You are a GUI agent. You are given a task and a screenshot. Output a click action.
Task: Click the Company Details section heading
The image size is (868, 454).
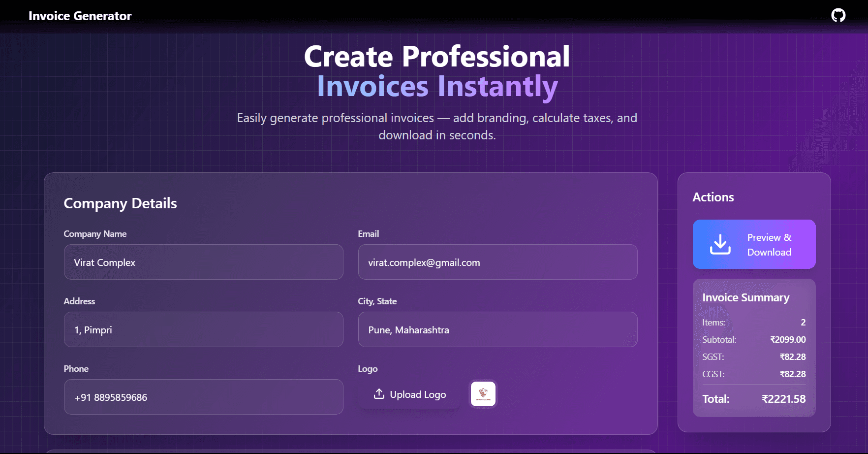pos(120,203)
